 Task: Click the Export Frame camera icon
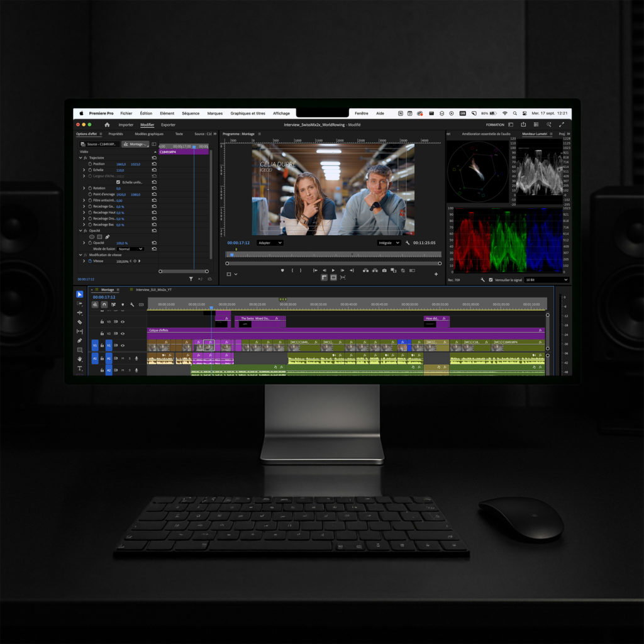pyautogui.click(x=384, y=270)
